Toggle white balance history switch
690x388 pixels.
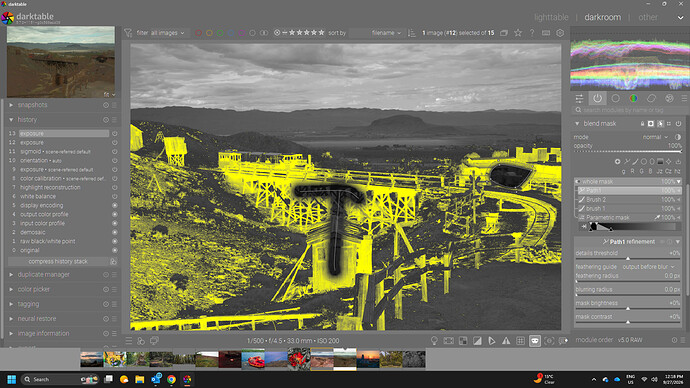click(x=114, y=197)
